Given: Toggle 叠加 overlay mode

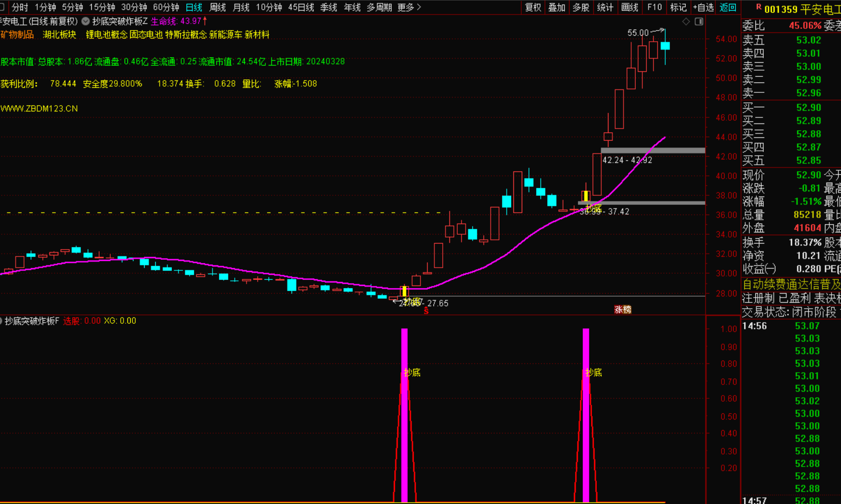Looking at the screenshot, I should click(557, 7).
